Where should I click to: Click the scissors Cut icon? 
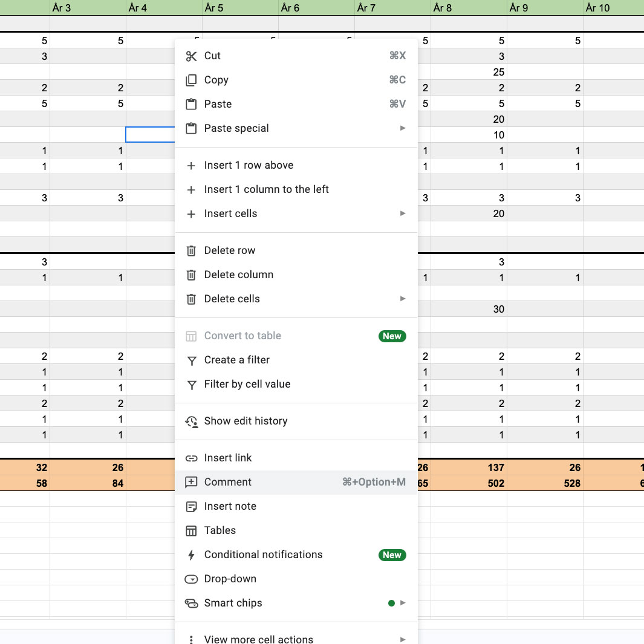click(x=191, y=56)
